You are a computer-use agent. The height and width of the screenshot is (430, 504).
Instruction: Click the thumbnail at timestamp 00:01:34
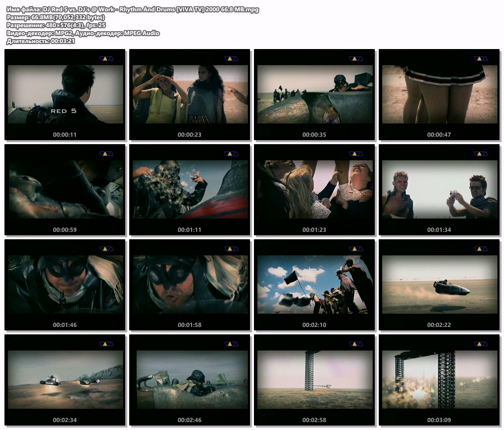coord(439,190)
